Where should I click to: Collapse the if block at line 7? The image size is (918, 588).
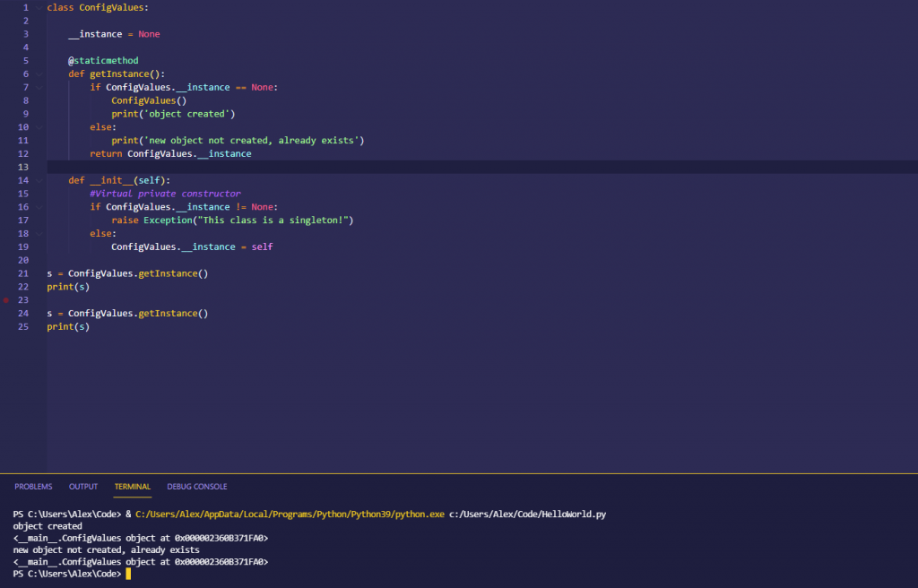pyautogui.click(x=39, y=87)
